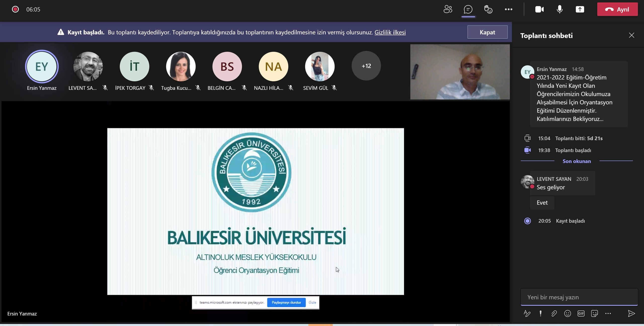Viewport: 644px width, 326px height.
Task: Select Ersin Yanmaz participant avatar
Action: (42, 66)
